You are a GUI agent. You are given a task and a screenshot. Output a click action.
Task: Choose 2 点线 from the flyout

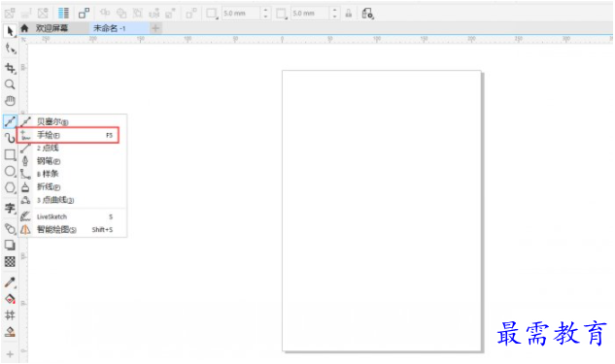pos(72,149)
